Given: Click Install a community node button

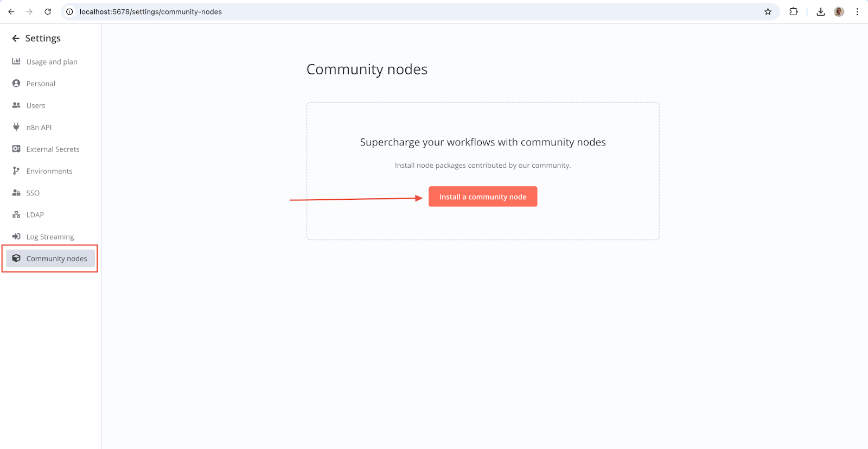Looking at the screenshot, I should click(x=483, y=197).
